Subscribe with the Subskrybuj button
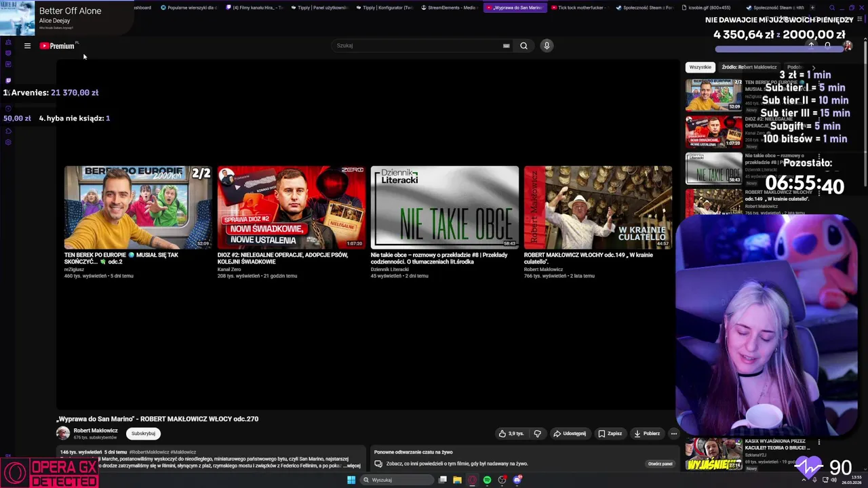 pyautogui.click(x=143, y=433)
